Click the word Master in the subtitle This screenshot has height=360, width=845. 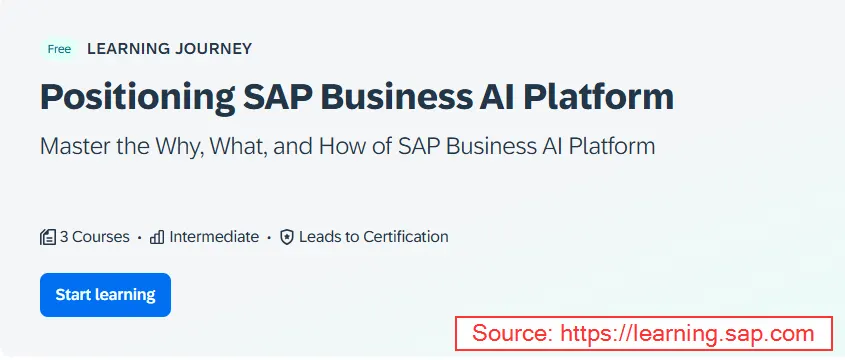73,147
